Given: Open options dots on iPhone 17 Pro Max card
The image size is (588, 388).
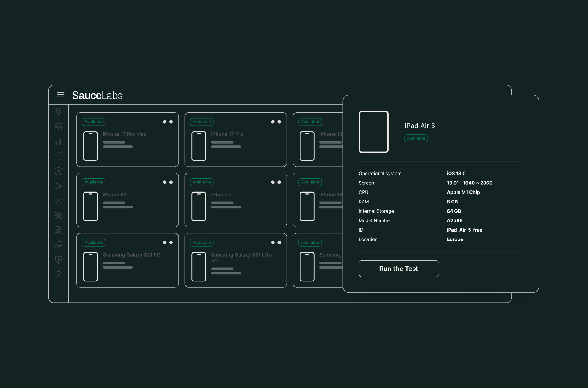Looking at the screenshot, I should pyautogui.click(x=168, y=122).
